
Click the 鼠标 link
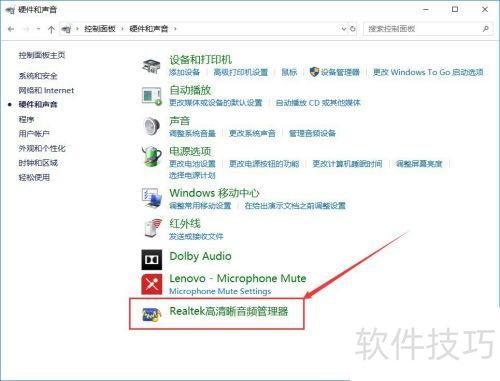point(289,72)
